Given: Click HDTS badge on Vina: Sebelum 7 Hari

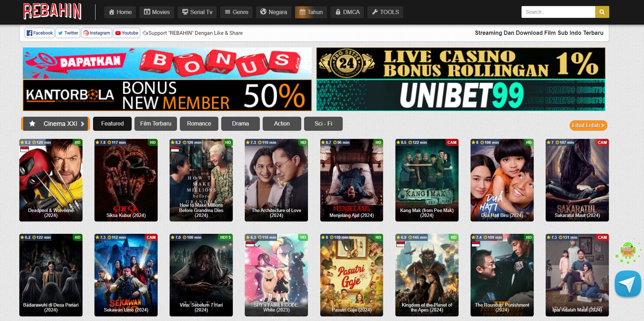Looking at the screenshot, I should (225, 237).
